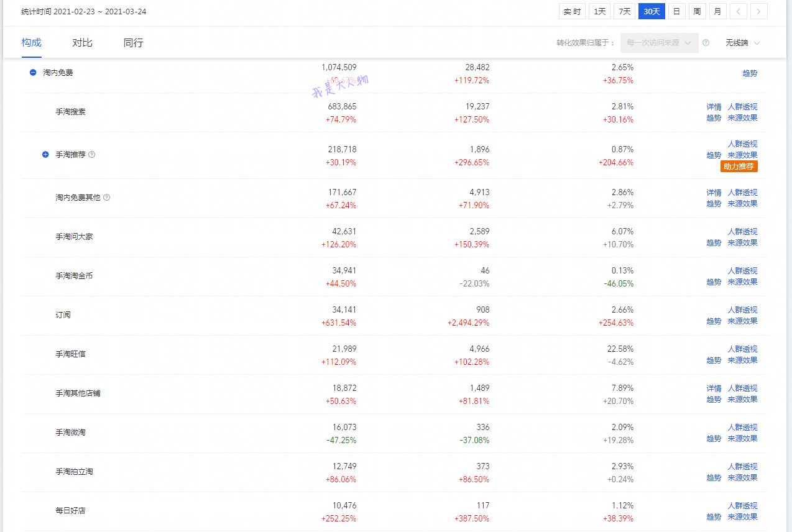Open 详情 for 手淘搜索
Screen dimensions: 792x532
714,107
